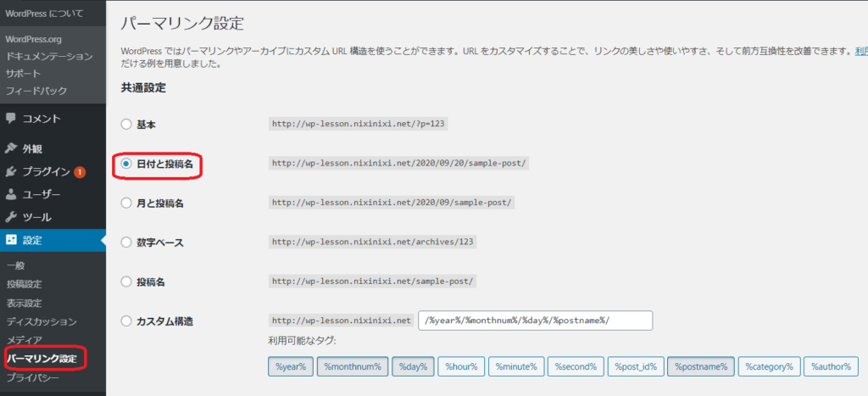Open パーマリンク設定 in settings submenu
Viewport: 868px width, 396px height.
pyautogui.click(x=42, y=359)
